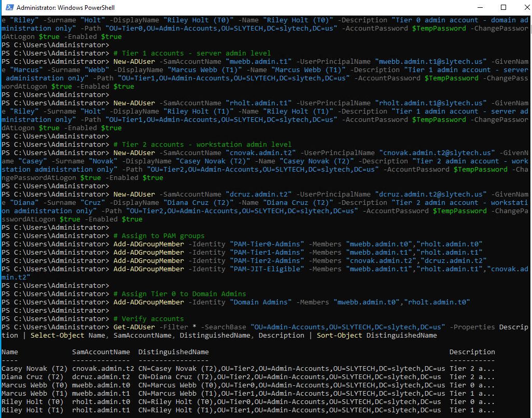
Task: Click 'rholt.admin.t1' in the SamAccountName output column
Action: coord(101,410)
